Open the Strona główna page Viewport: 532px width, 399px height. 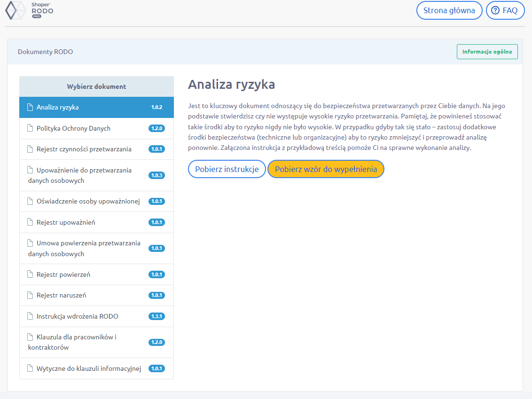tap(449, 10)
